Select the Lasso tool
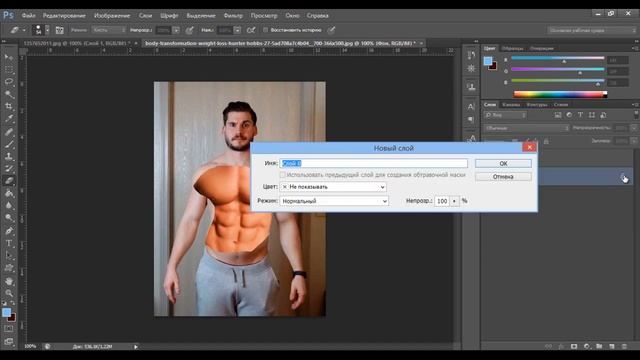The width and height of the screenshot is (640, 360). click(x=9, y=82)
